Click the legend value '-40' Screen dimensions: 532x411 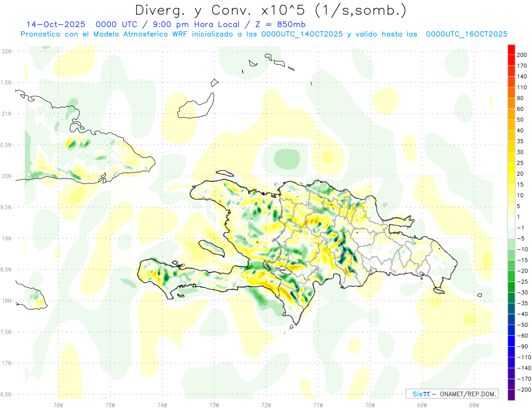(523, 314)
